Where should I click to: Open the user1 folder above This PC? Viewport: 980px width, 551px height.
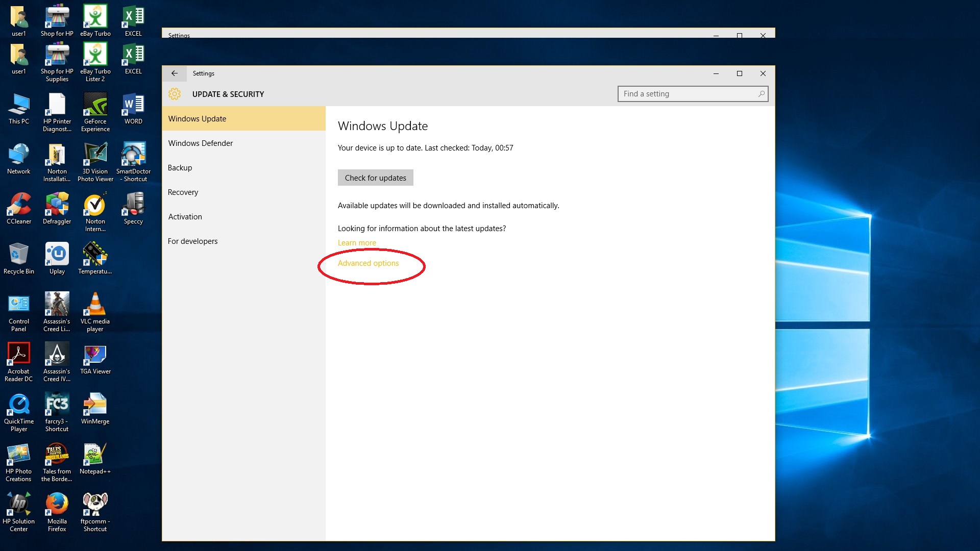[19, 58]
